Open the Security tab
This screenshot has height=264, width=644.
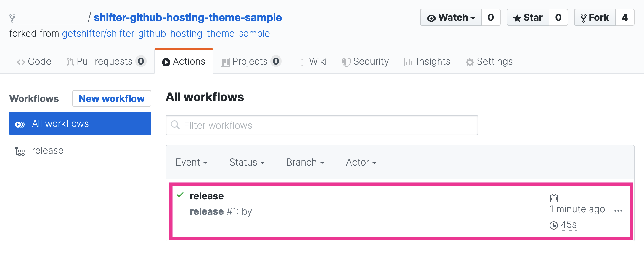coord(365,61)
